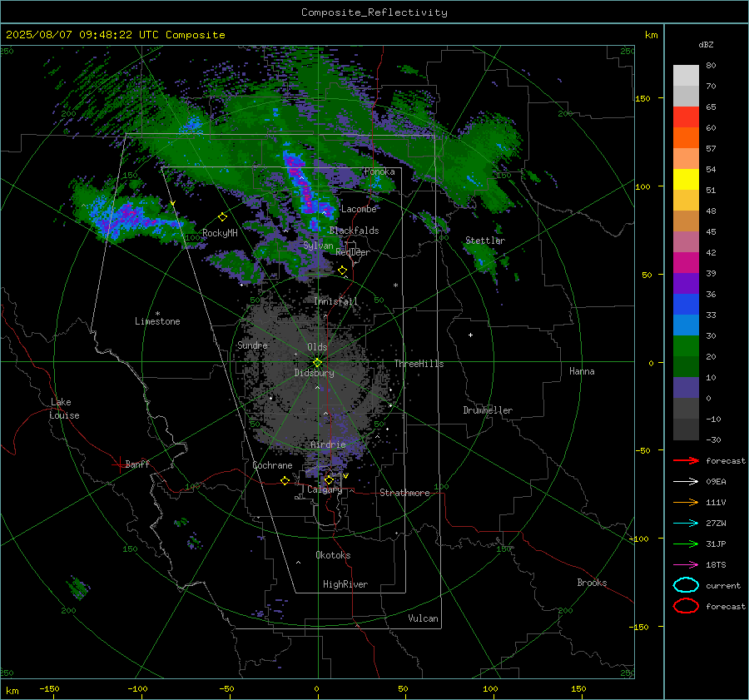This screenshot has height=700, width=749.
Task: Pick the slate purple 0–10 dBZ swatch
Action: pos(686,388)
